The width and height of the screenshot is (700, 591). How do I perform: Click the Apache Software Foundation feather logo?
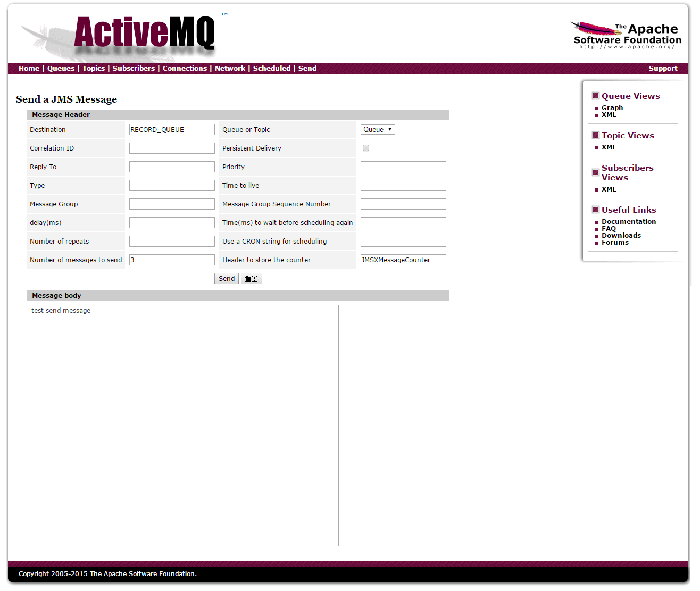pyautogui.click(x=626, y=36)
